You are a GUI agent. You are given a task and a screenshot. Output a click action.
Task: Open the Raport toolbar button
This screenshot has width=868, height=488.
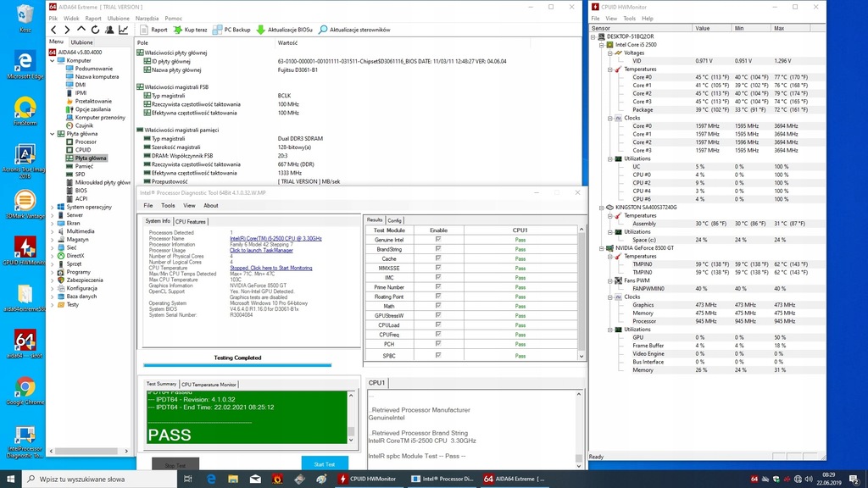(x=153, y=30)
